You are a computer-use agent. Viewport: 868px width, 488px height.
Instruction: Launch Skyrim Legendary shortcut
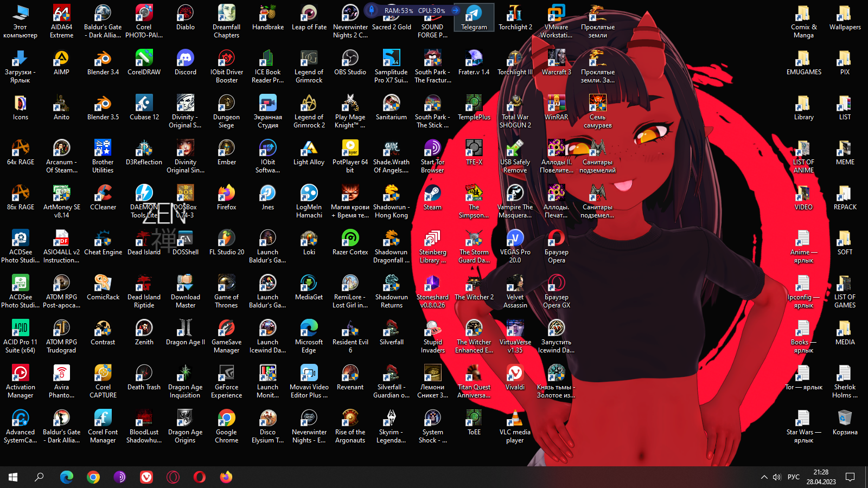click(x=391, y=427)
